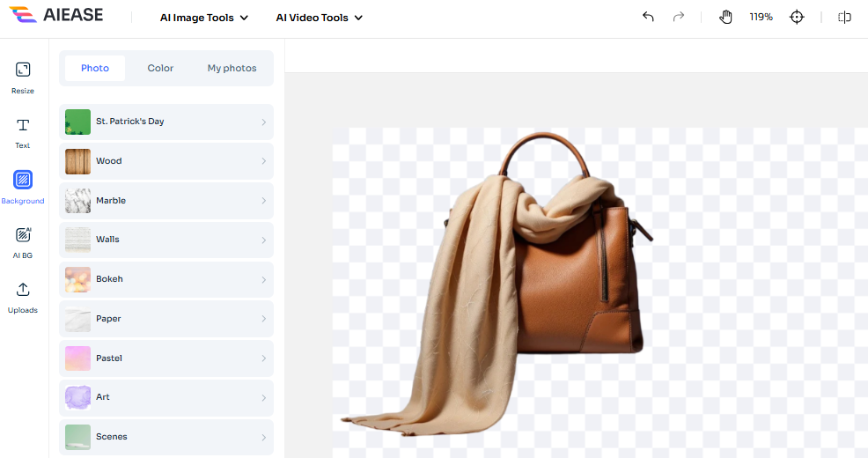
Task: Select the Pastel gradient swatch thumbnail
Action: click(x=77, y=358)
